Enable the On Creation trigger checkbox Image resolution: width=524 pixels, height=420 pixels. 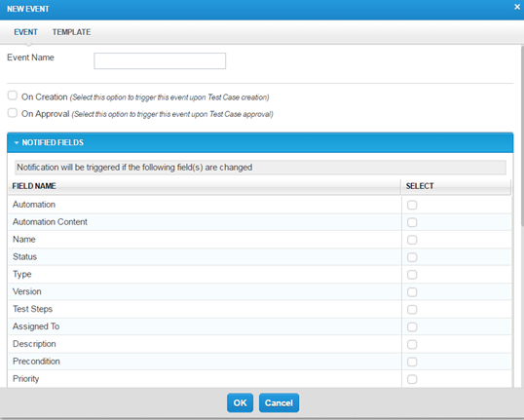pyautogui.click(x=13, y=95)
